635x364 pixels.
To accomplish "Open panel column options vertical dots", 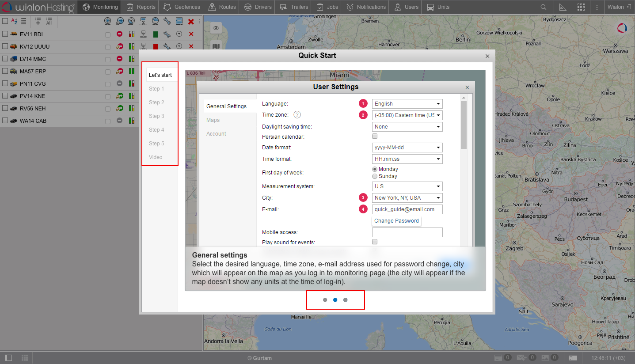I will click(199, 21).
